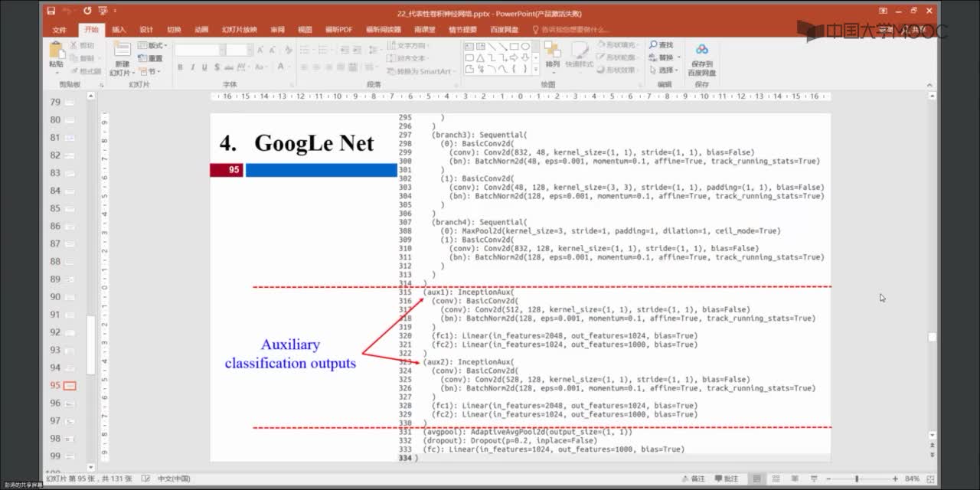
Task: Select the right arrow shape in gallery
Action: coord(513,57)
